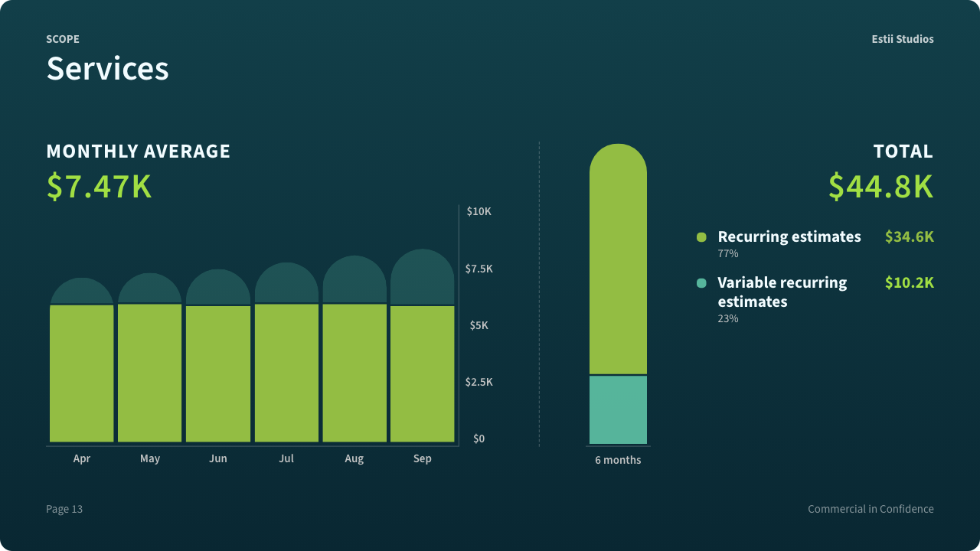Viewport: 980px width, 551px height.
Task: Click the $44.8K total value
Action: [x=880, y=187]
